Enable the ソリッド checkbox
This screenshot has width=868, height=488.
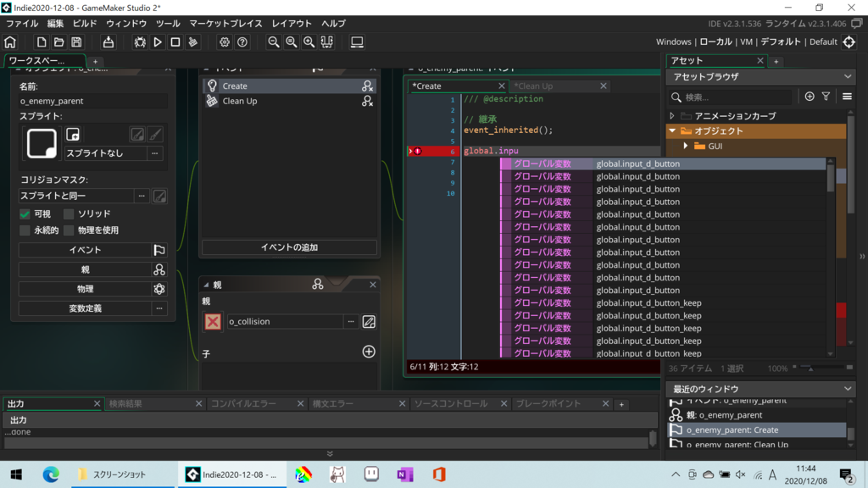click(69, 214)
